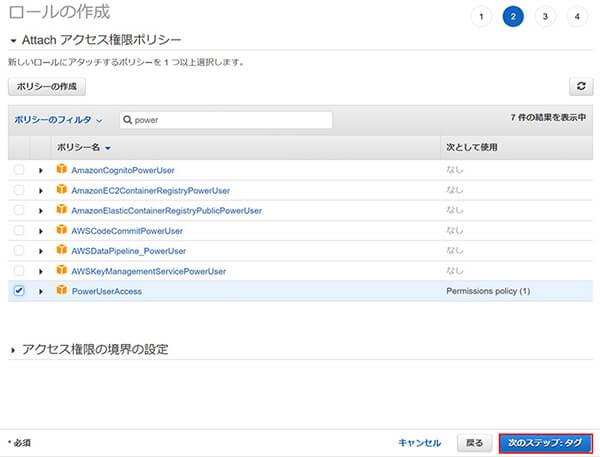This screenshot has width=600, height=457.
Task: Expand AWSDataPipeline_PowerUser details arrow
Action: point(41,251)
